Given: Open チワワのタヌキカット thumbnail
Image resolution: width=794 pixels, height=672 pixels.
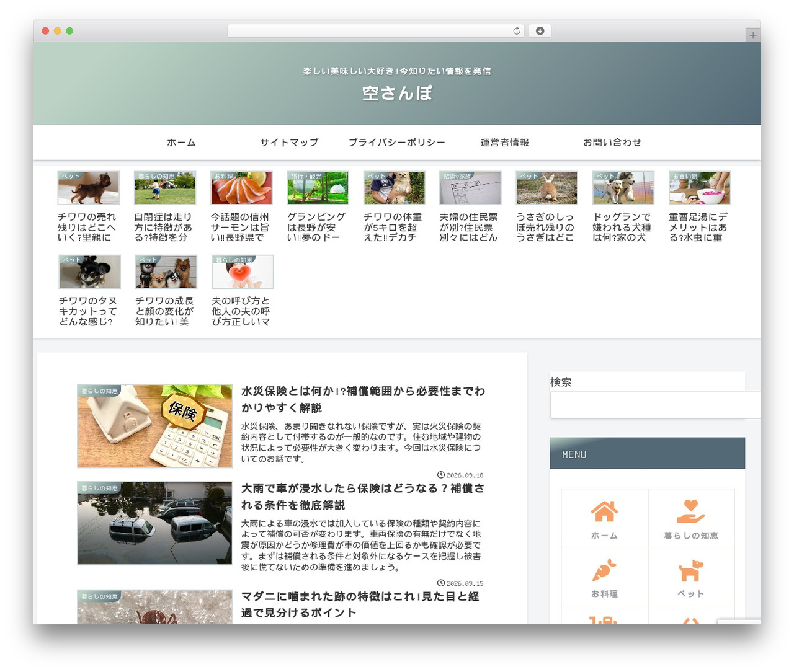Looking at the screenshot, I should click(90, 272).
